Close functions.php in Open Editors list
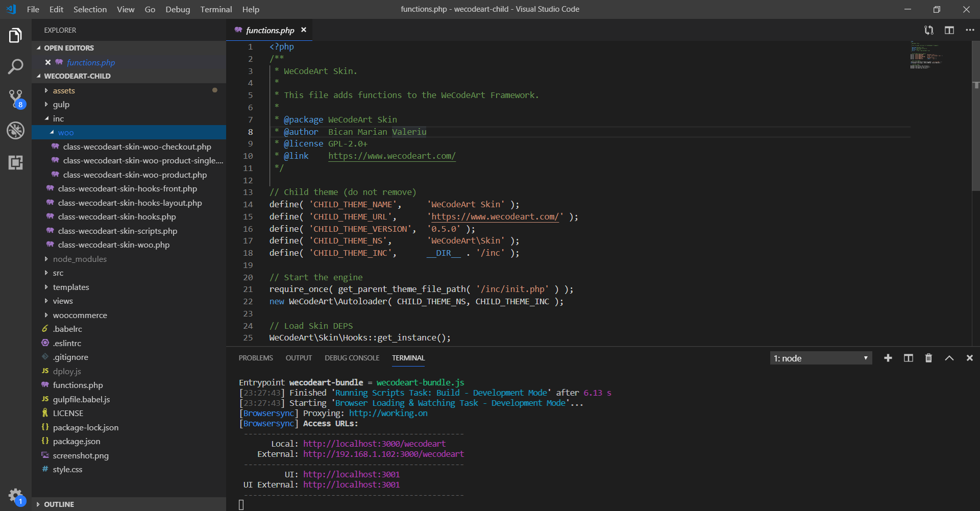The image size is (980, 511). pos(47,62)
